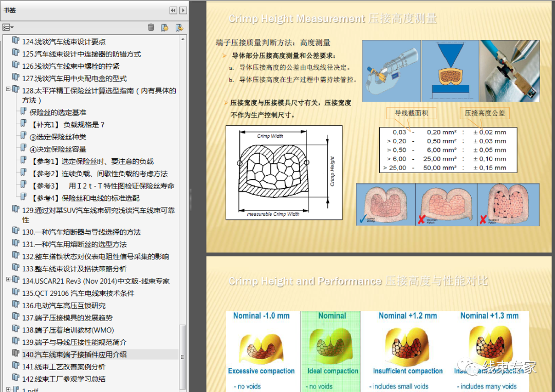Screen dimensions: 555x392
Task: Open bookmark 141.线束工艺改善案例分析
Action: coord(64,367)
